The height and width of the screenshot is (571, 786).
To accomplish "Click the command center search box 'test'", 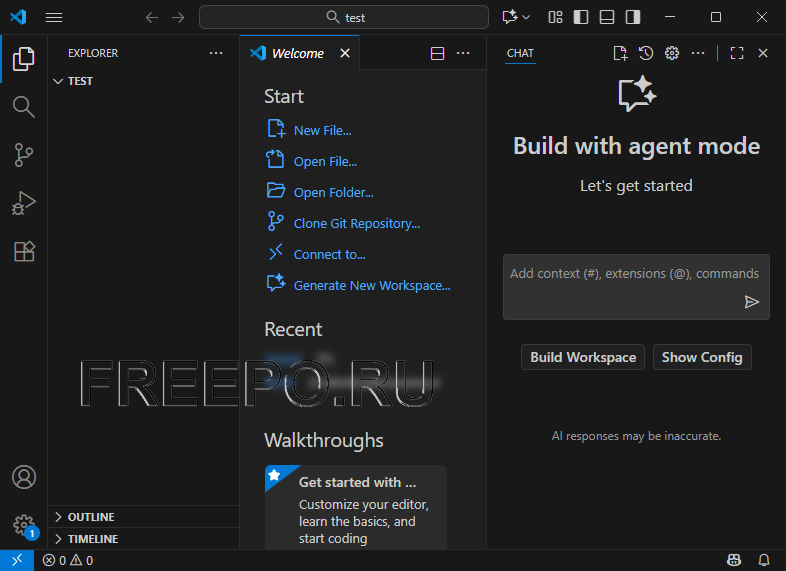I will (344, 18).
